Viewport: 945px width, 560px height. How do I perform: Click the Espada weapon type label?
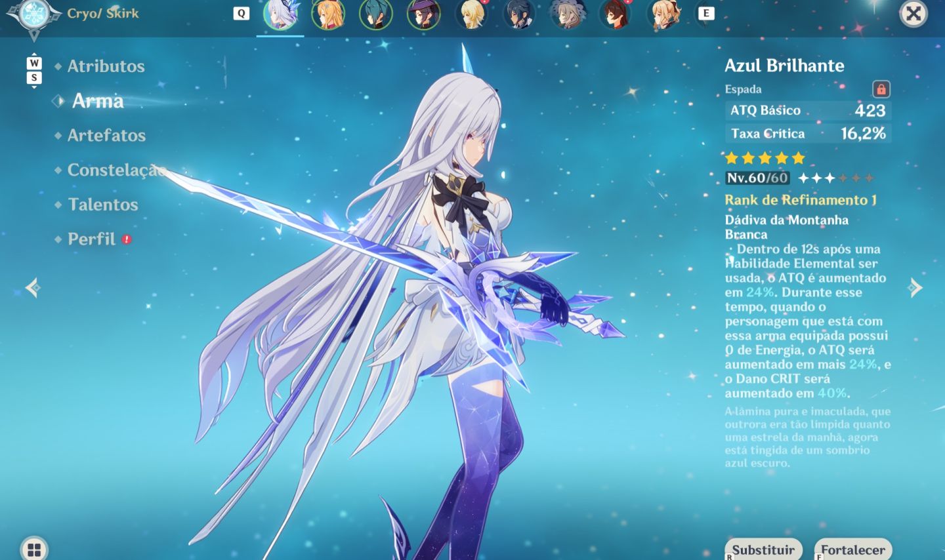click(x=743, y=89)
